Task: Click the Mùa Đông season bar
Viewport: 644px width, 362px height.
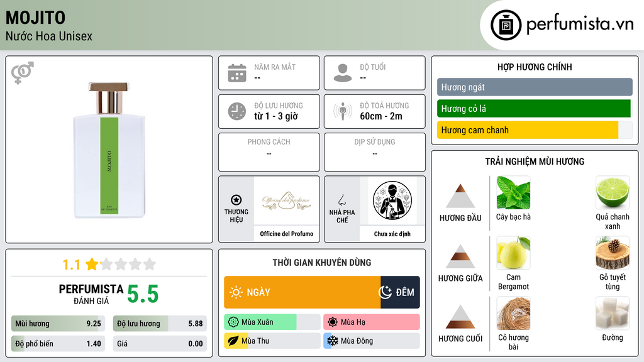Action: click(372, 341)
